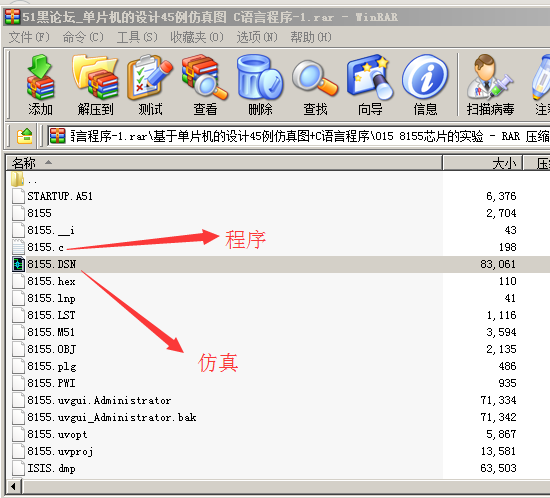
Task: Click the file icon of 8155.uvproj
Action: [18, 451]
